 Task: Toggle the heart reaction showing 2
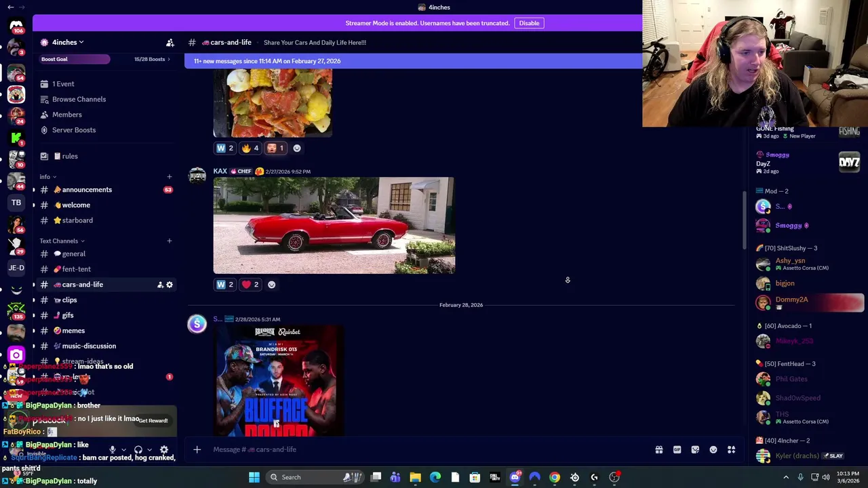tap(250, 285)
